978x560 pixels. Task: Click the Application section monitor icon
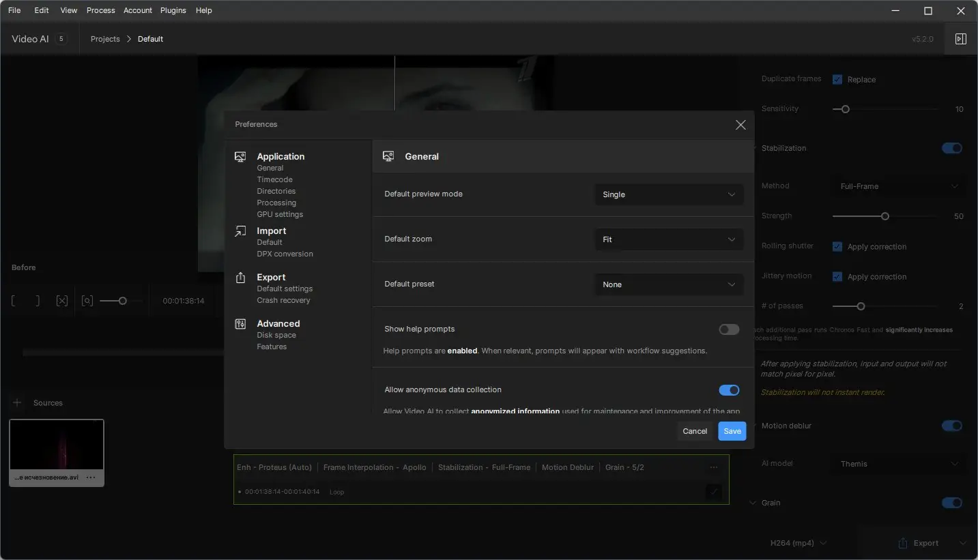click(x=240, y=157)
